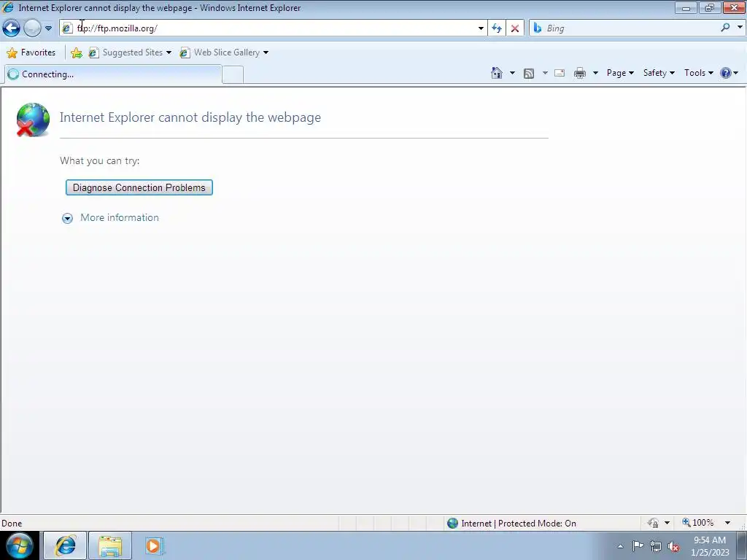Click the Done status text
Screen dimensions: 747x560
tap(12, 524)
